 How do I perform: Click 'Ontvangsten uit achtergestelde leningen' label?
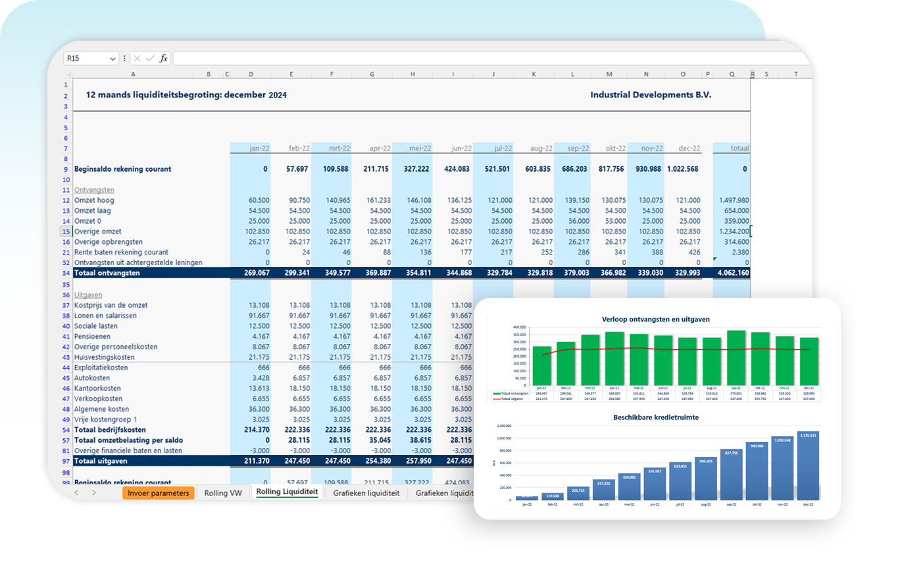[x=138, y=262]
